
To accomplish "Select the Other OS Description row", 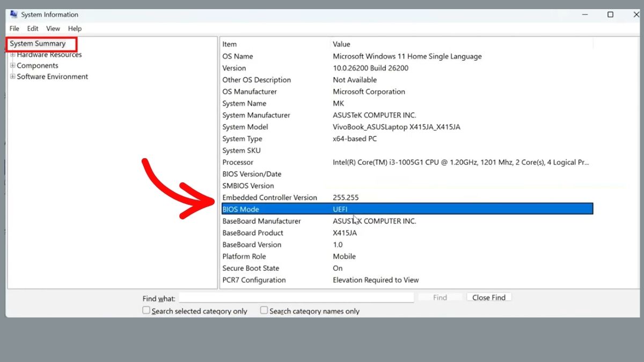I will tap(407, 80).
